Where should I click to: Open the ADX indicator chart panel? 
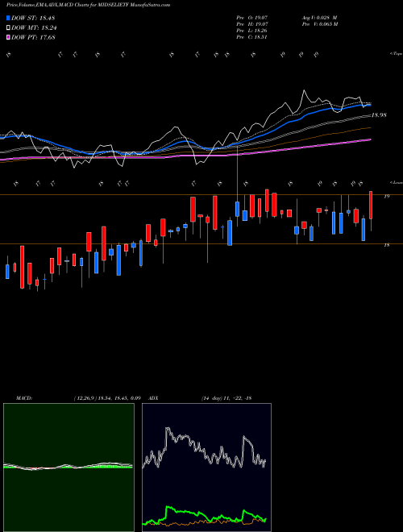coord(206,468)
